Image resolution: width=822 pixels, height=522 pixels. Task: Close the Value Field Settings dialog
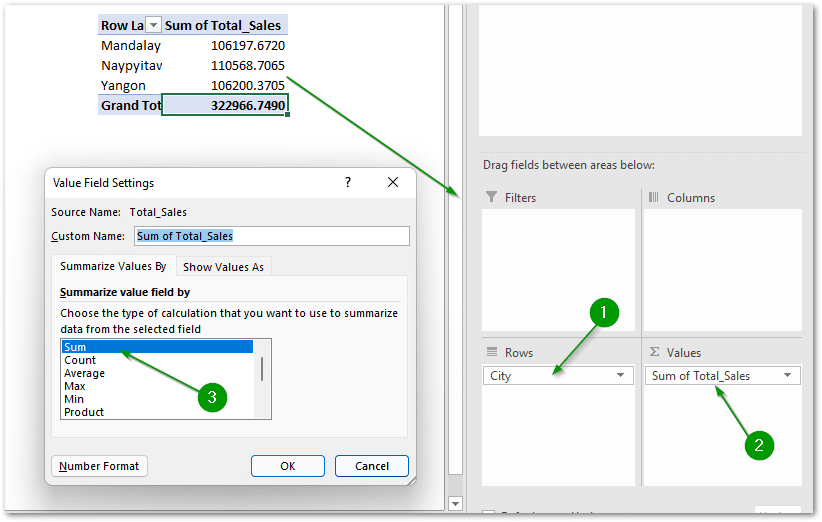pos(393,182)
